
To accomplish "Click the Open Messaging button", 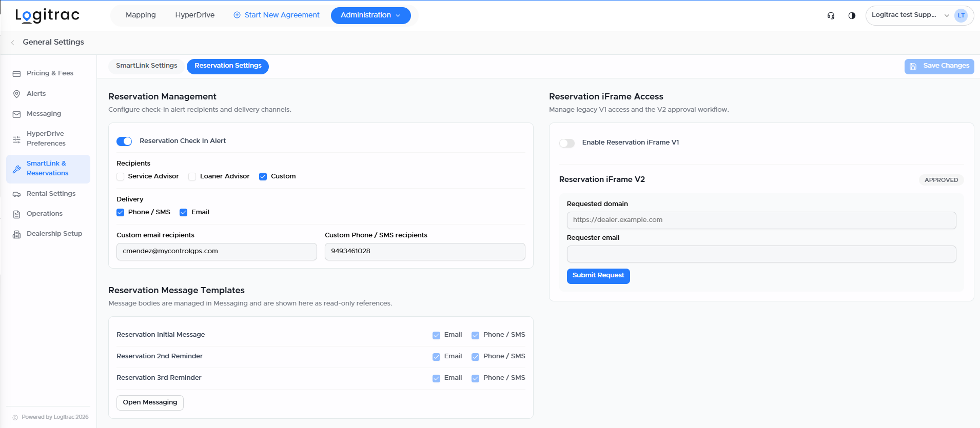I will tap(150, 403).
